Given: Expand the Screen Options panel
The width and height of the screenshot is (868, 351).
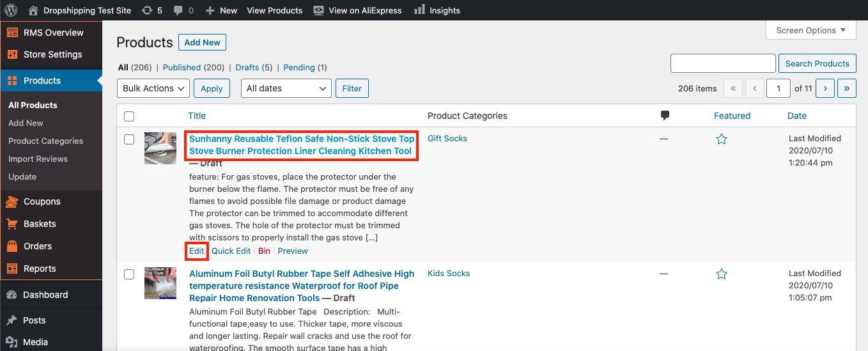Looking at the screenshot, I should point(810,30).
